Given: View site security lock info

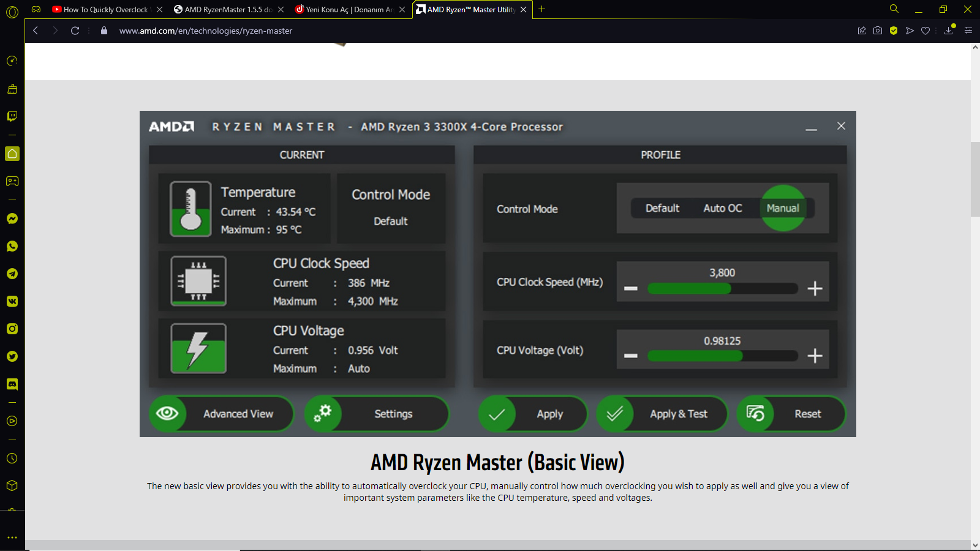Looking at the screenshot, I should pos(104,31).
